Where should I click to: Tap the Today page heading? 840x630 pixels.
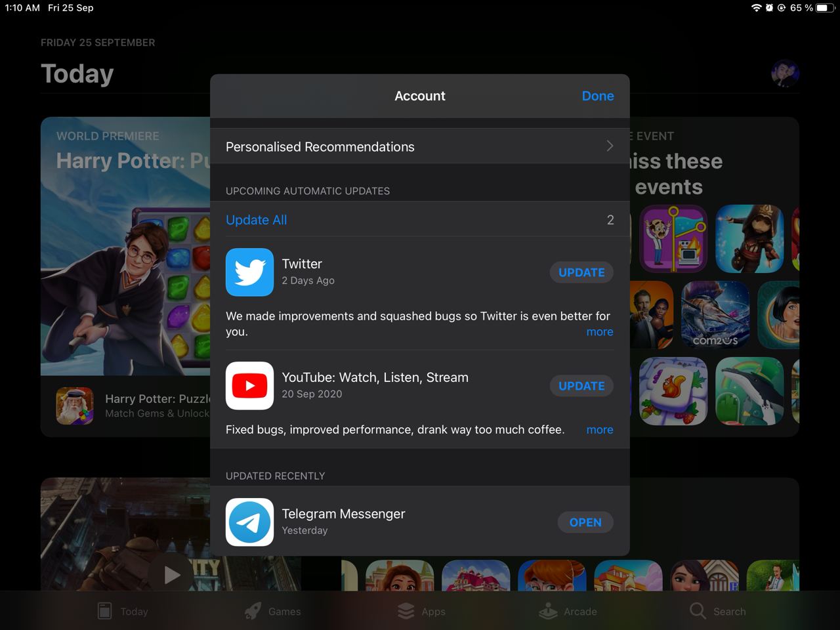click(x=77, y=73)
